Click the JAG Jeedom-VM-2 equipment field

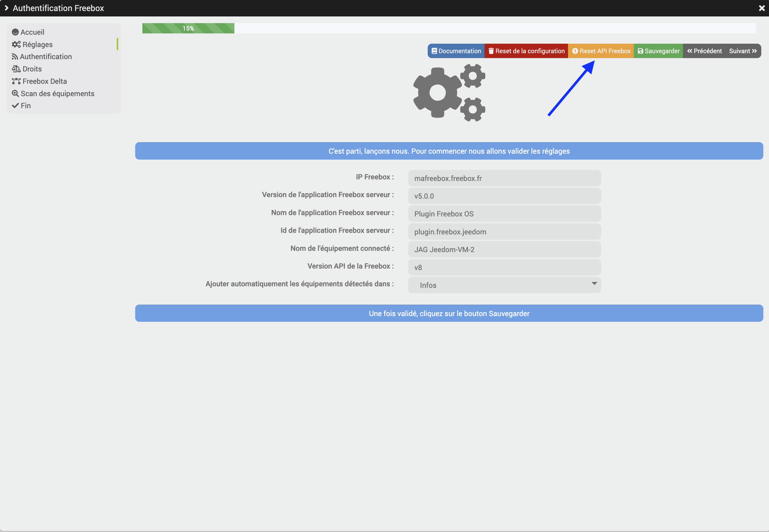point(504,249)
